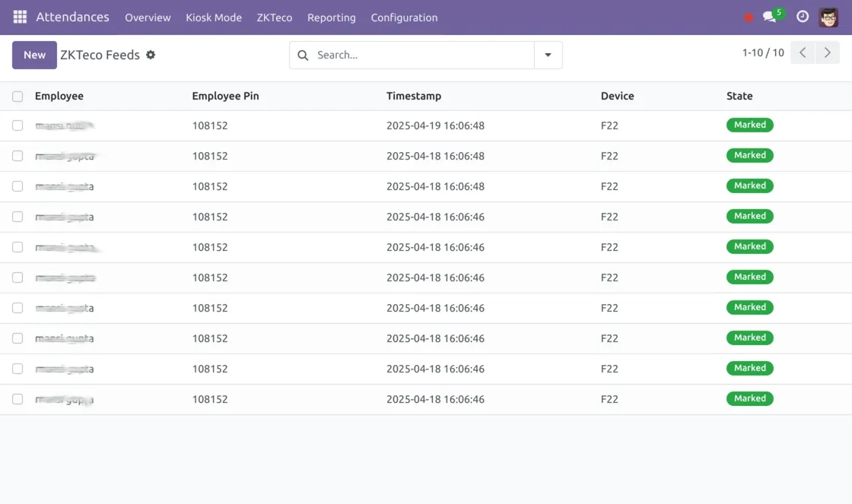Go to next page of records
Image resolution: width=852 pixels, height=504 pixels.
click(x=828, y=53)
